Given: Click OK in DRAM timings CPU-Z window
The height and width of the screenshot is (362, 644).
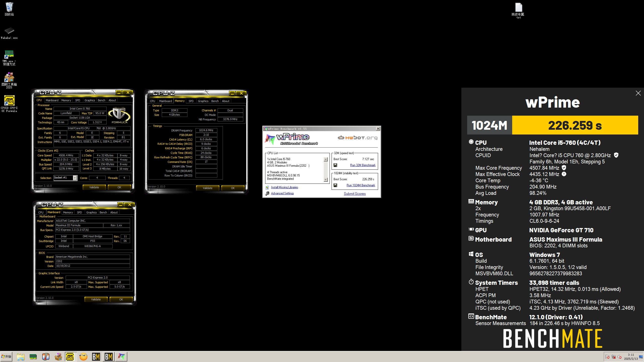Looking at the screenshot, I should coord(233,188).
